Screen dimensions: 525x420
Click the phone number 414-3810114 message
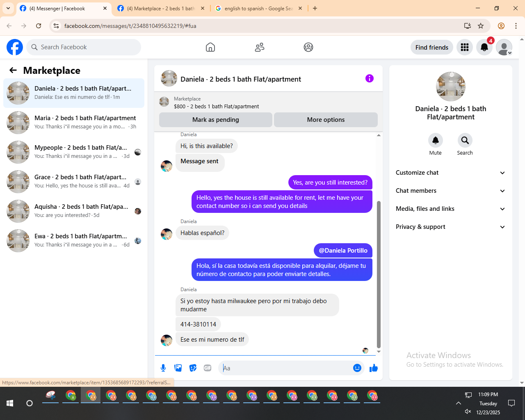click(198, 324)
